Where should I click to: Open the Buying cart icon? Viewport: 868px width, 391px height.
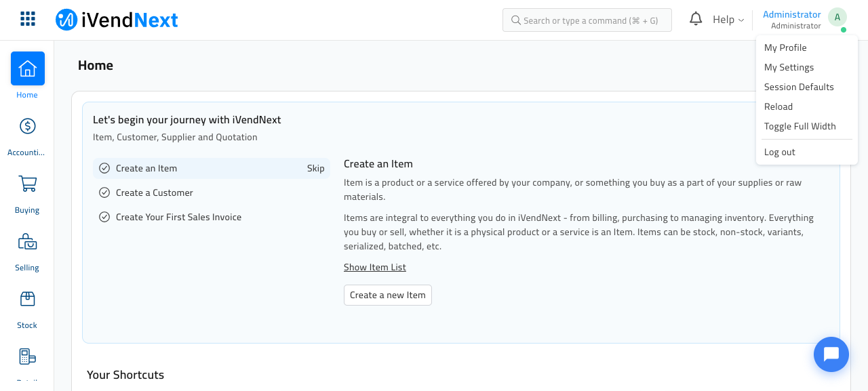(x=28, y=184)
